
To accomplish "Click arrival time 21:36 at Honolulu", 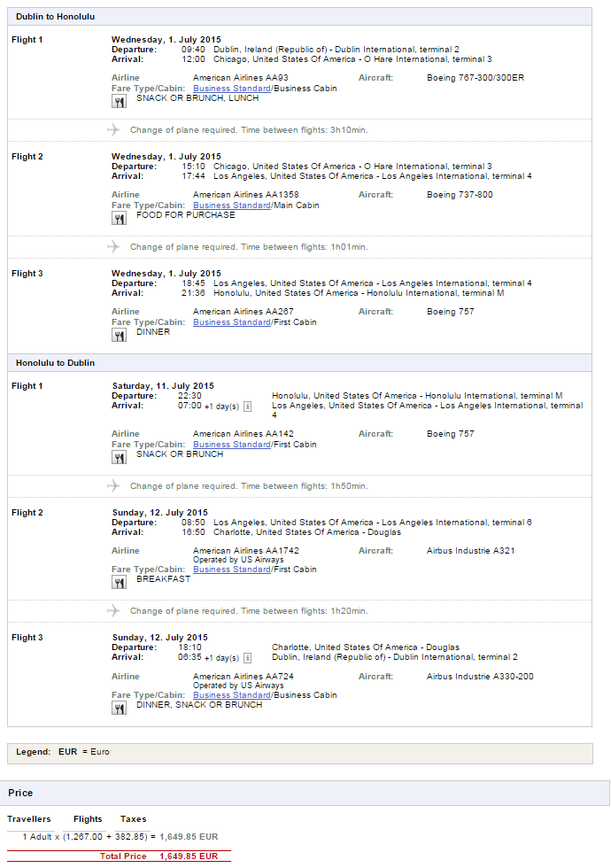I will tap(193, 293).
